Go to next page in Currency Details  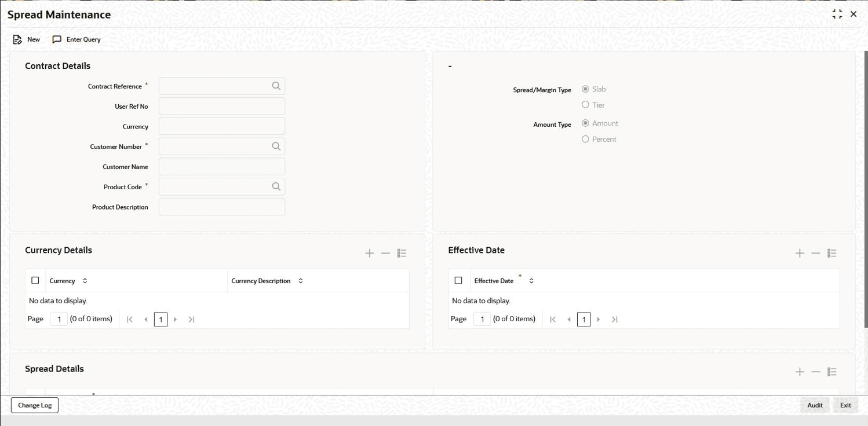click(x=176, y=319)
